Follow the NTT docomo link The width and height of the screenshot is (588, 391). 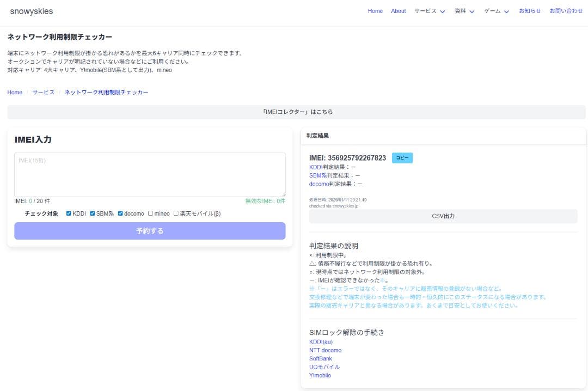coord(325,350)
